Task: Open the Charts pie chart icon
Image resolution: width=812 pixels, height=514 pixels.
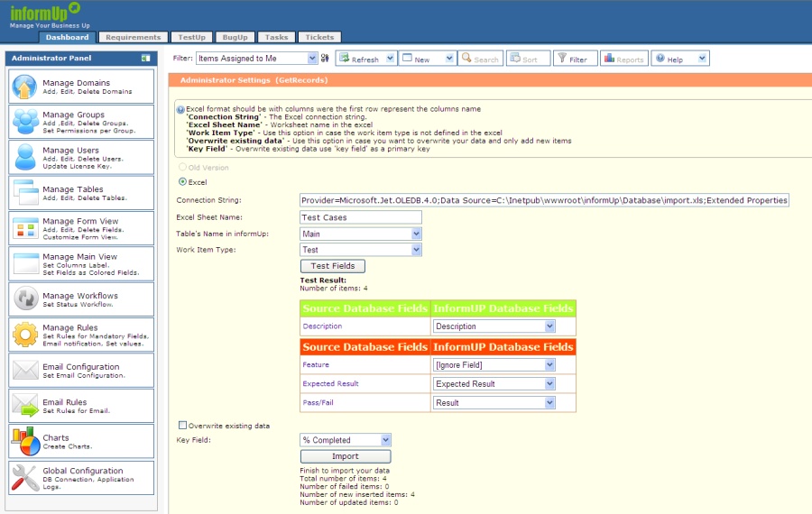Action: (x=26, y=441)
